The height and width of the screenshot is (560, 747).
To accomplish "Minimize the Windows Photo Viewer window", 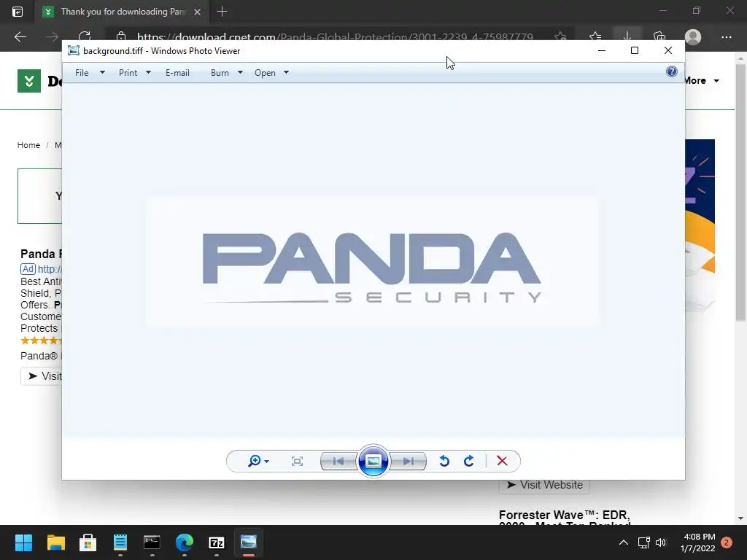I will point(602,50).
